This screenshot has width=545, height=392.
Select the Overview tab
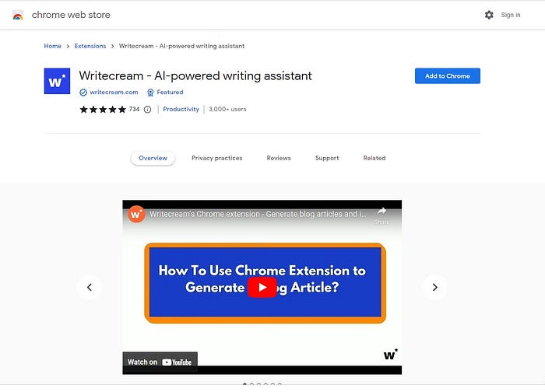tap(153, 159)
